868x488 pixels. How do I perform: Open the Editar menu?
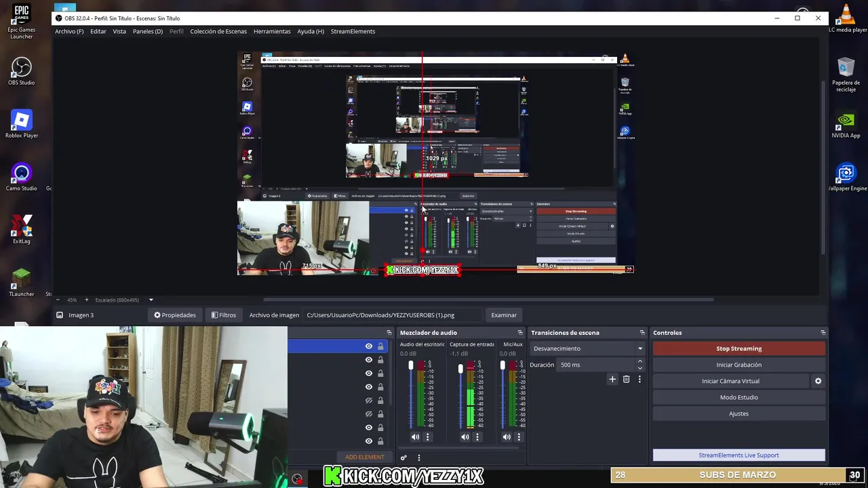coord(98,31)
